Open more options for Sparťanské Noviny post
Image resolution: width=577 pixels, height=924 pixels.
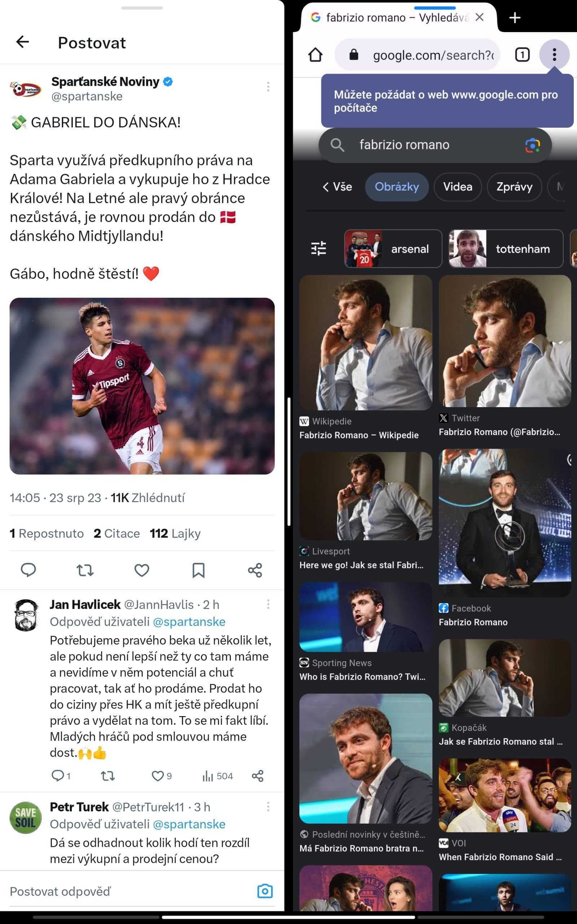[x=268, y=87]
